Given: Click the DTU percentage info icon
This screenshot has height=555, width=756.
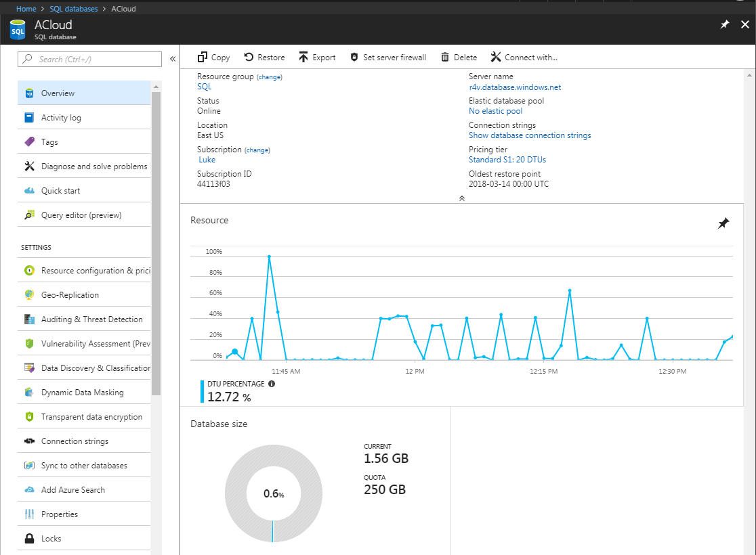Looking at the screenshot, I should click(x=272, y=384).
